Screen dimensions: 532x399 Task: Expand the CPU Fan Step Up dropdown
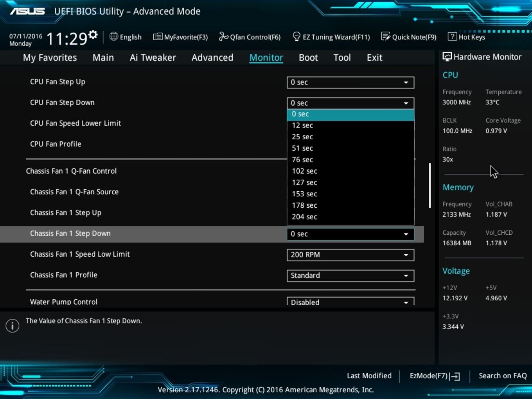click(350, 83)
